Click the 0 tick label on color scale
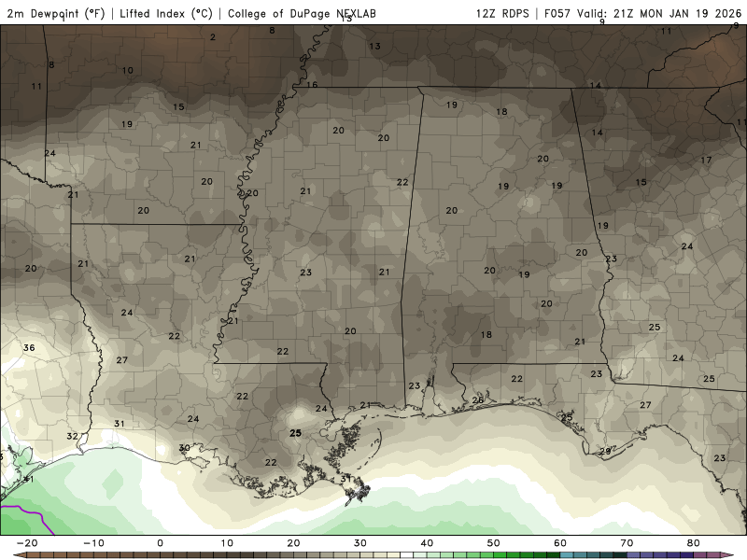The height and width of the screenshot is (560, 747). click(x=160, y=543)
